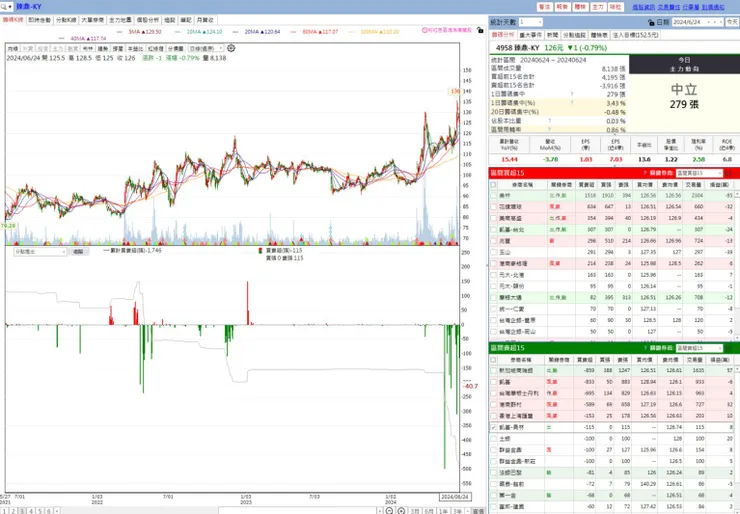Select the 3年 range button
Screen dimensions: 740x514
tap(457, 511)
